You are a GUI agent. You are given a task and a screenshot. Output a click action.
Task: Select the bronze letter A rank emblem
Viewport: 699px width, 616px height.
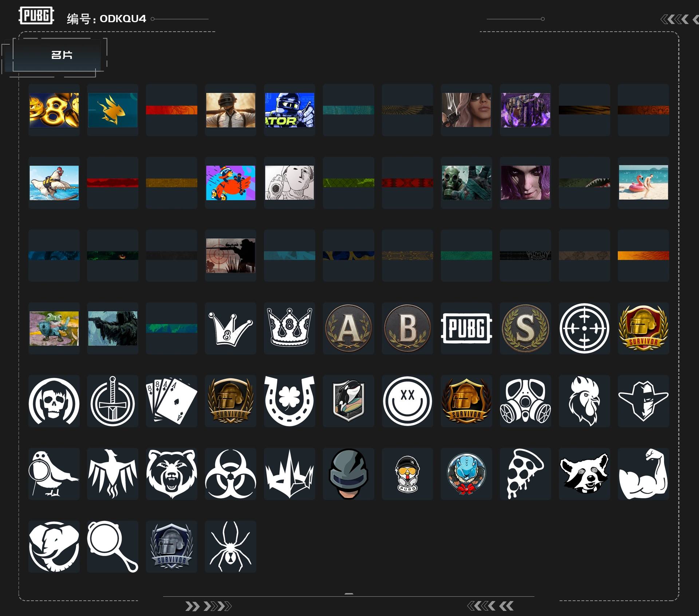pyautogui.click(x=348, y=328)
